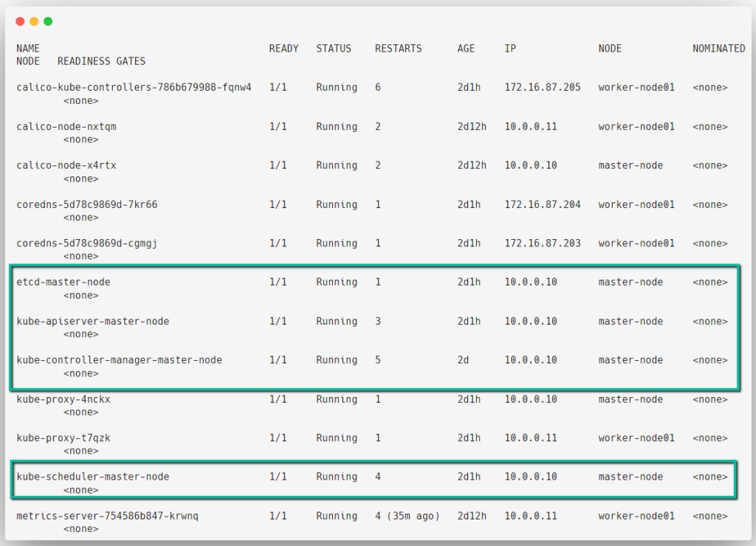Select the etcd-master-node pod name
This screenshot has height=546, width=756.
pyautogui.click(x=63, y=281)
